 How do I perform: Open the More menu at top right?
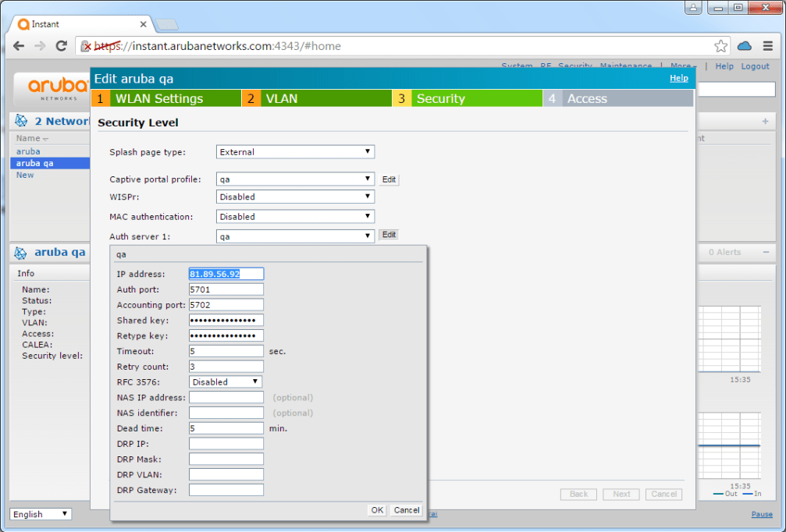point(681,66)
